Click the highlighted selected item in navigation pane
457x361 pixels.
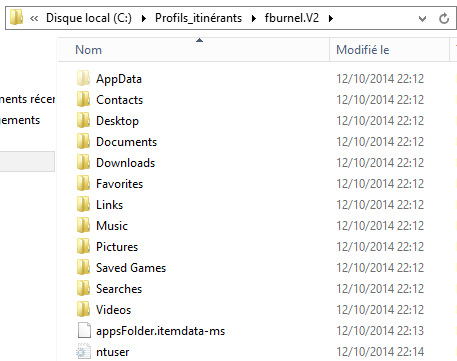(27, 162)
